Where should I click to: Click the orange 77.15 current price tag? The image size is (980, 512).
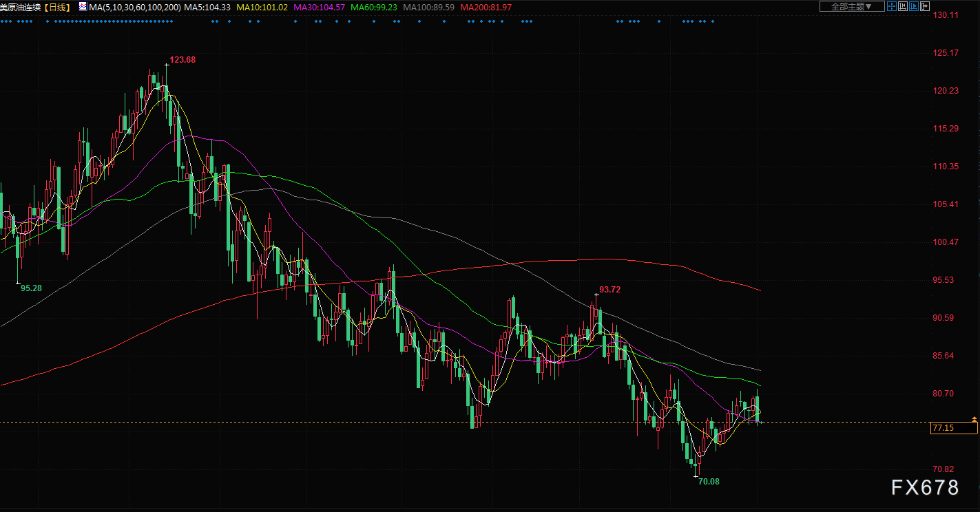click(x=953, y=428)
